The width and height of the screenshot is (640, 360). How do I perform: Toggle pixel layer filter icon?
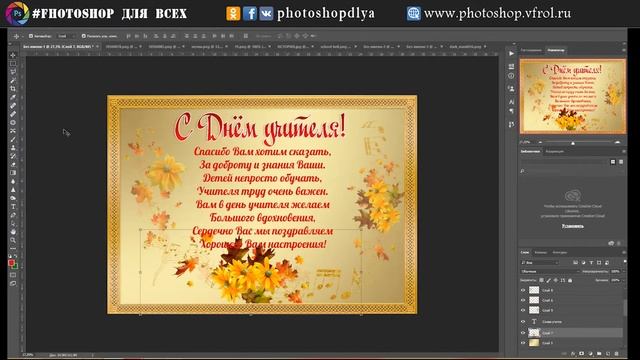576,262
